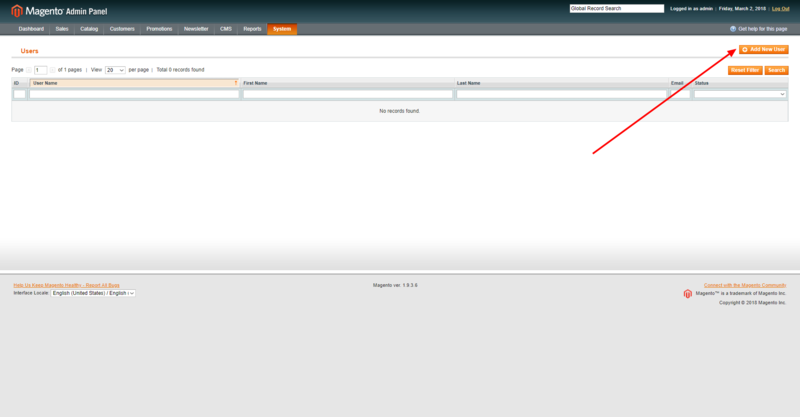Open the Catalog menu
Screen dimensions: 800x417
[x=89, y=29]
